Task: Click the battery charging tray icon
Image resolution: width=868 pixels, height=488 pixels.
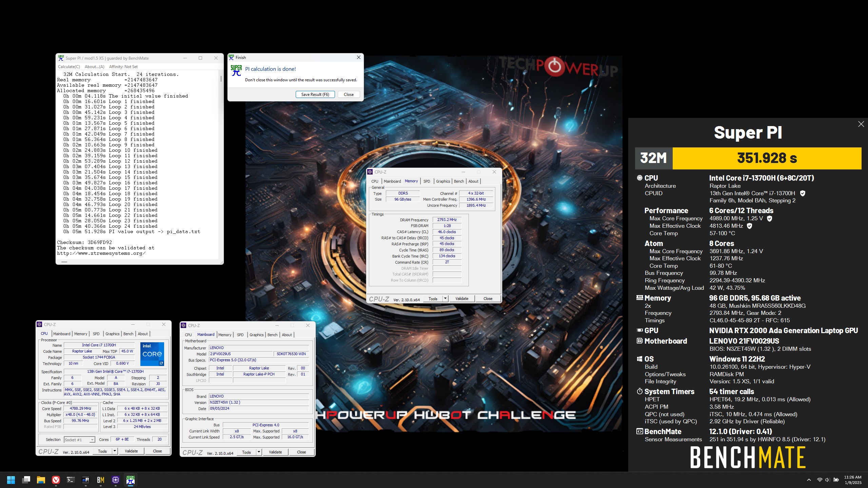Action: pos(836,480)
